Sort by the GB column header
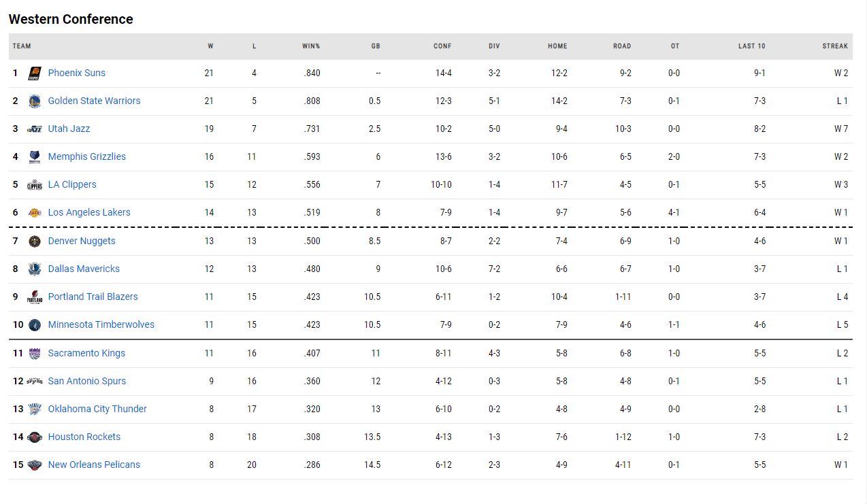The width and height of the screenshot is (867, 504). (376, 46)
